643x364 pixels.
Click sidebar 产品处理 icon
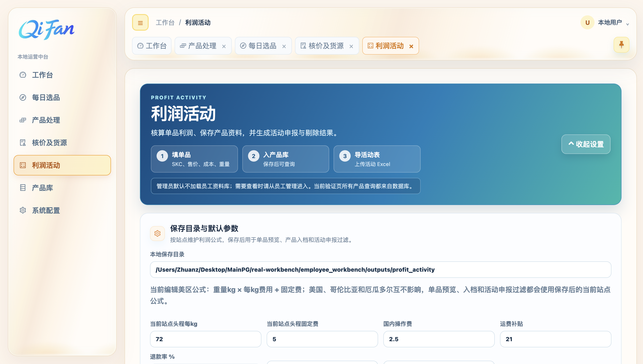point(23,120)
